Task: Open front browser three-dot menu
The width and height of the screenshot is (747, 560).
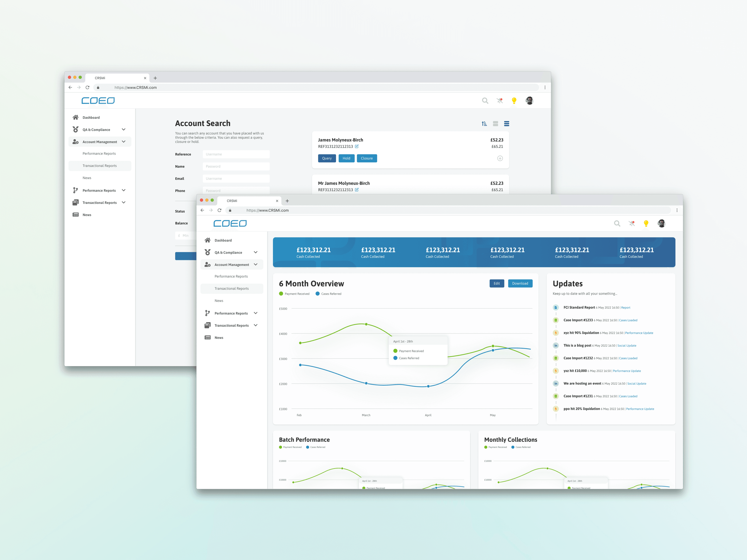Action: [x=677, y=210]
